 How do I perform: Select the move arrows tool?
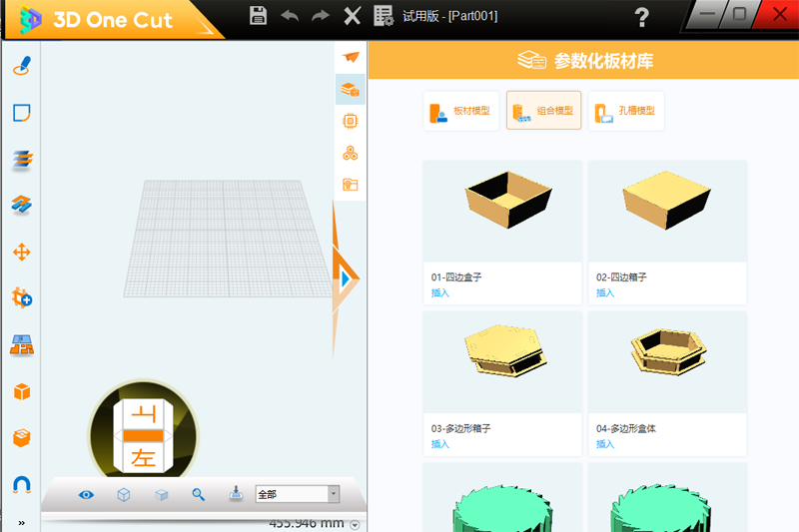click(x=21, y=252)
